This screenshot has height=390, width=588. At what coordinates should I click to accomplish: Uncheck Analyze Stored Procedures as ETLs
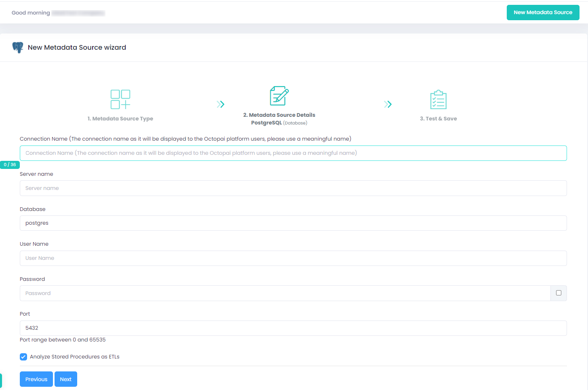[x=23, y=357]
